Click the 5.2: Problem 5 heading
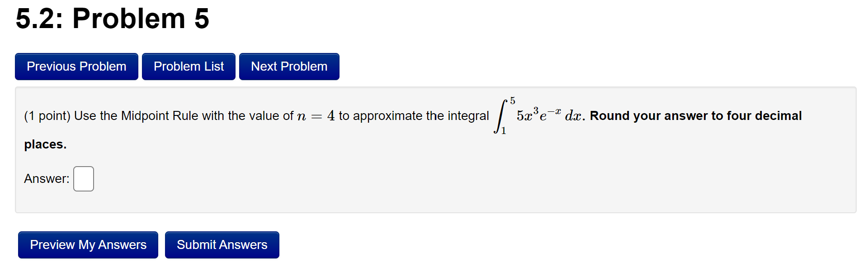868x268 pixels. tap(112, 18)
